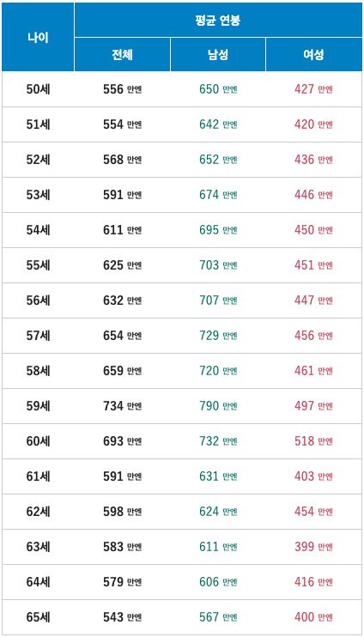Select the 평균 연봉 header cell
Image resolution: width=364 pixels, height=637 pixels.
[218, 20]
